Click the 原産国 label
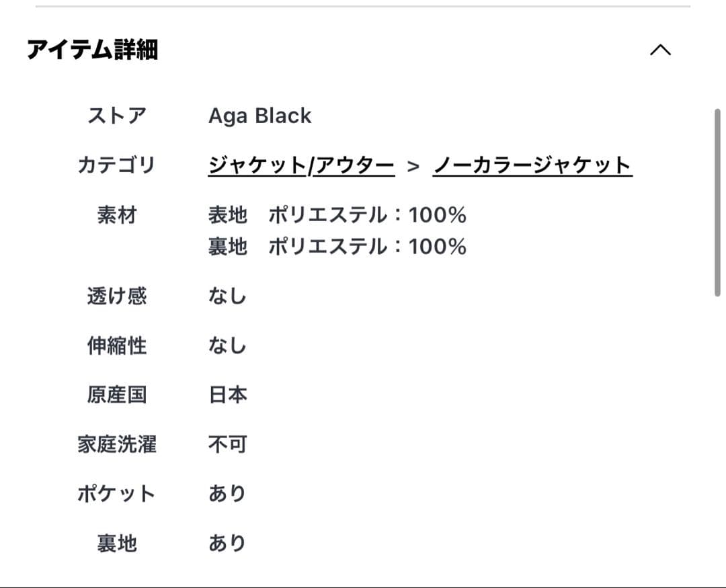The image size is (726, 588). (118, 394)
